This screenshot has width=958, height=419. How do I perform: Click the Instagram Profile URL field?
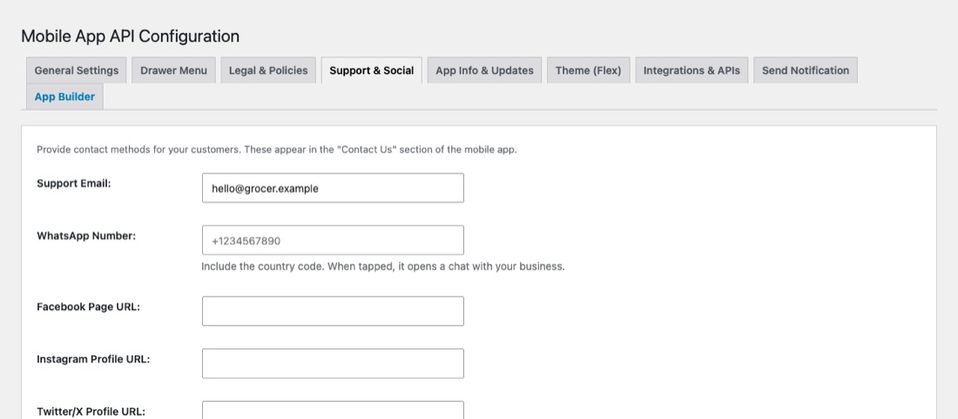[333, 363]
